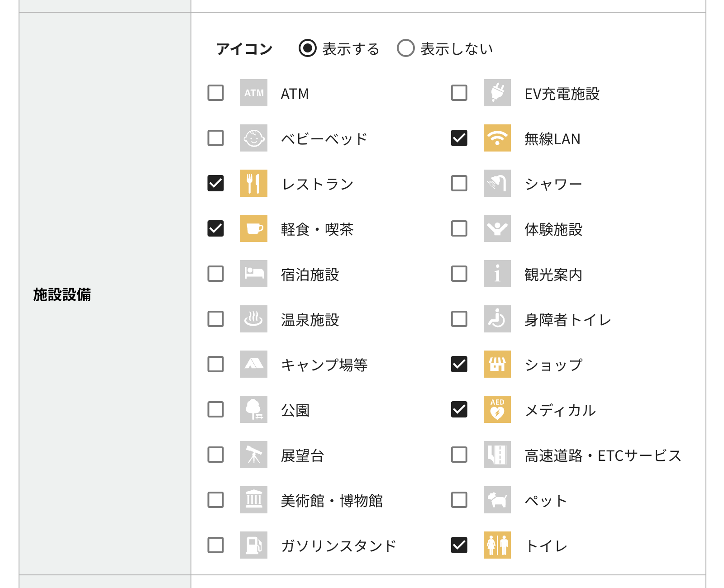Click the restaurant fork and knife icon
This screenshot has height=588, width=724.
point(253,183)
